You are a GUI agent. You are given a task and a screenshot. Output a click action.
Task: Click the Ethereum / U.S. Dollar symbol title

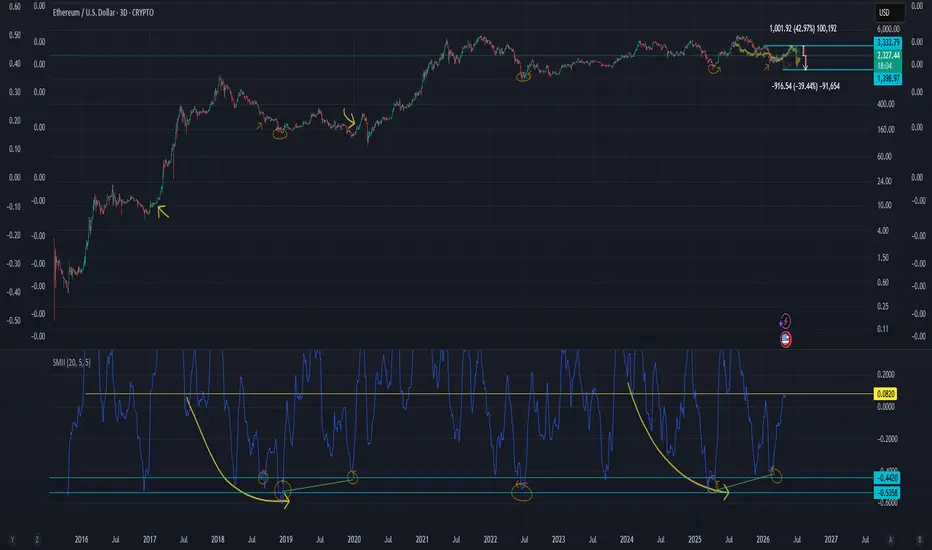[103, 12]
